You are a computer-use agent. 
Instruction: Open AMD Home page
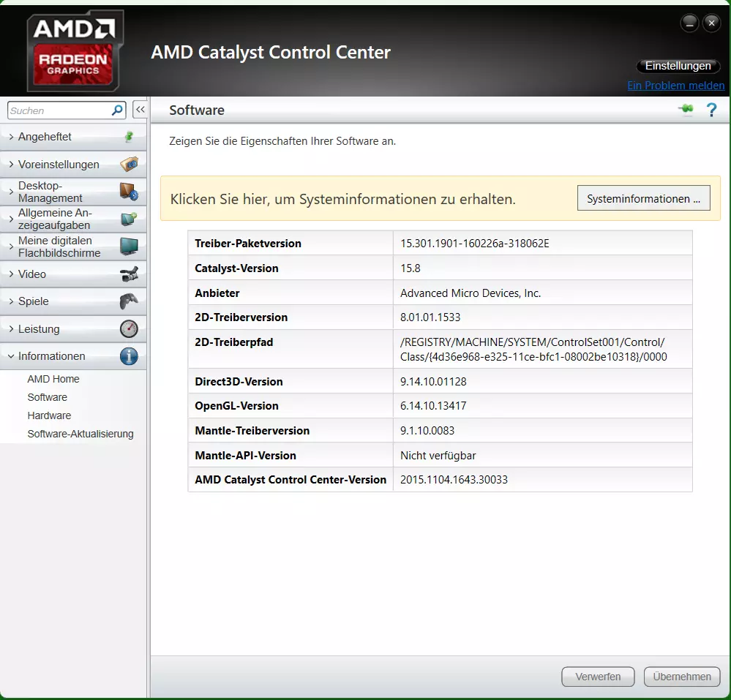click(x=53, y=379)
